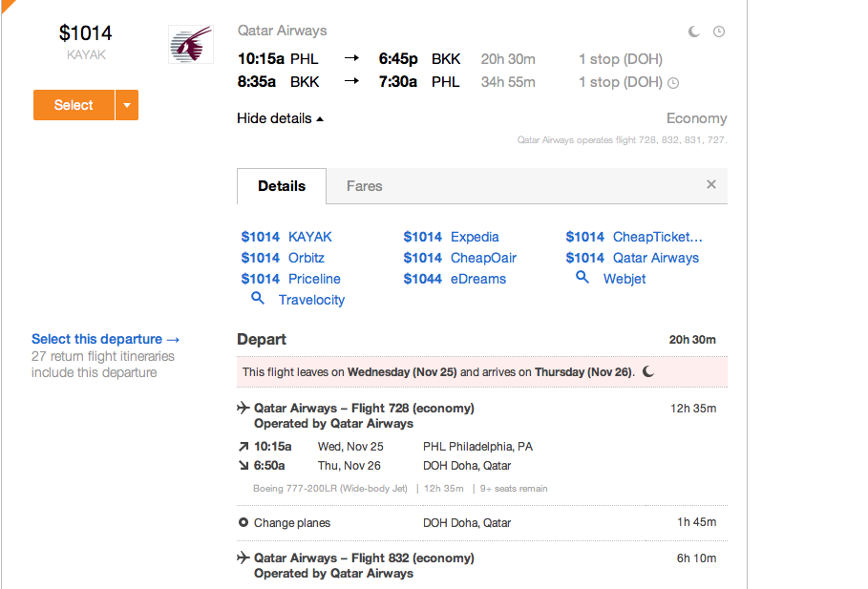The height and width of the screenshot is (589, 868).
Task: Close the details panel with X
Action: 711,185
